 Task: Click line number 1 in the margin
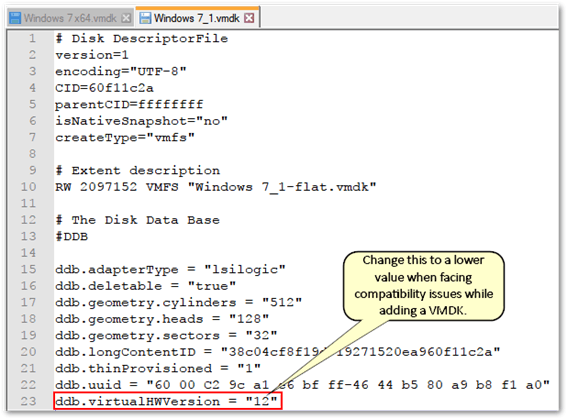pos(32,38)
